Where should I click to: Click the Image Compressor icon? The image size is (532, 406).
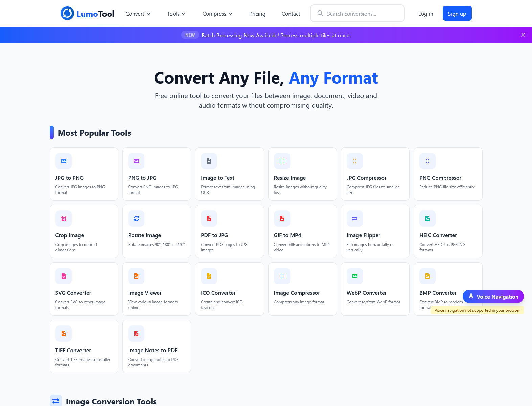point(282,276)
